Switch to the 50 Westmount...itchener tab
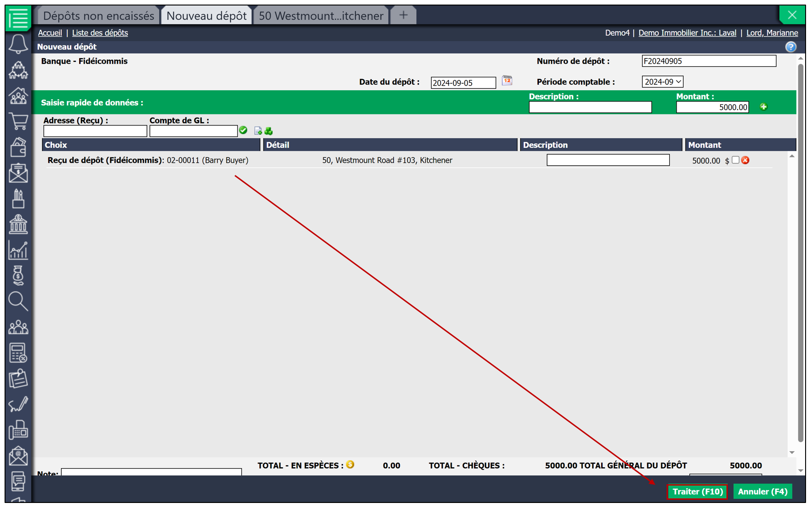 click(x=321, y=16)
